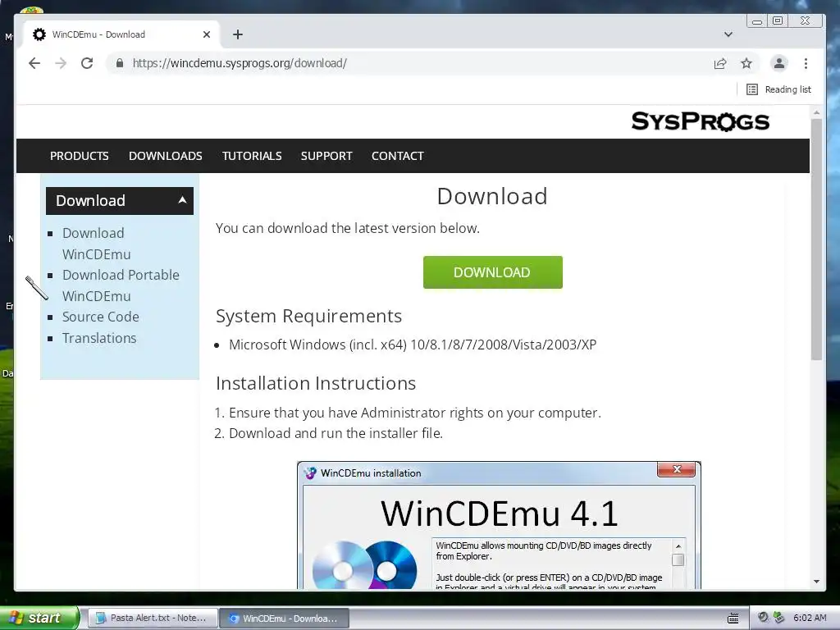Click the on-screen keyboard tray icon
The height and width of the screenshot is (630, 840).
733,619
